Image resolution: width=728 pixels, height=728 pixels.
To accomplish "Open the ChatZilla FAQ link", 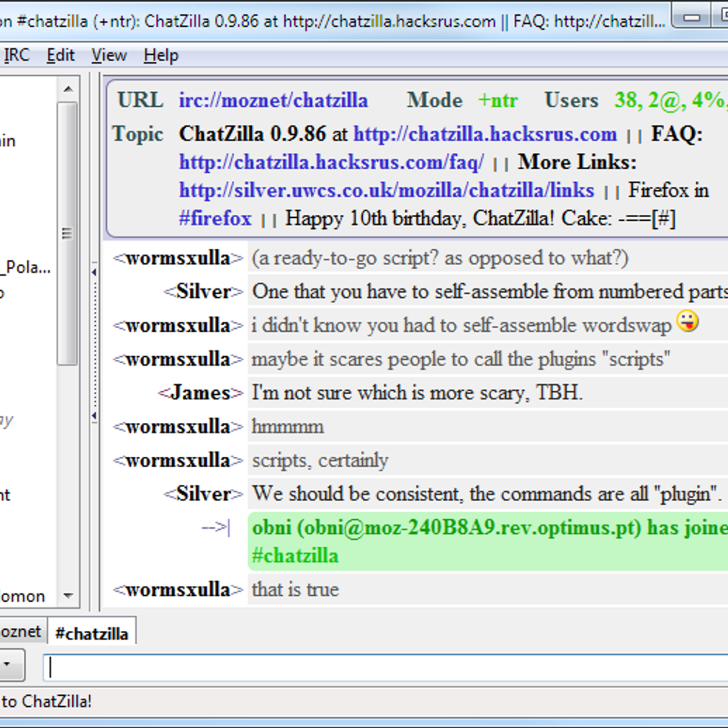I will 331,162.
